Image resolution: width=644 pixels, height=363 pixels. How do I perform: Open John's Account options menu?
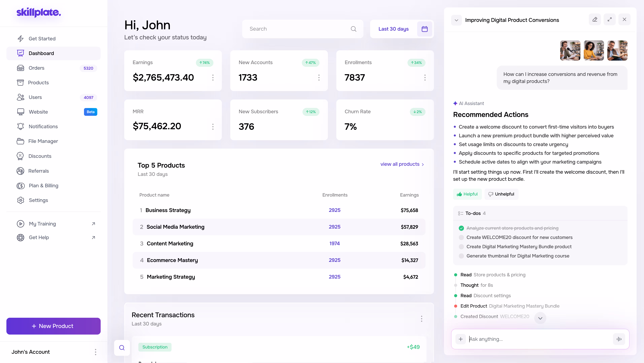[95, 352]
